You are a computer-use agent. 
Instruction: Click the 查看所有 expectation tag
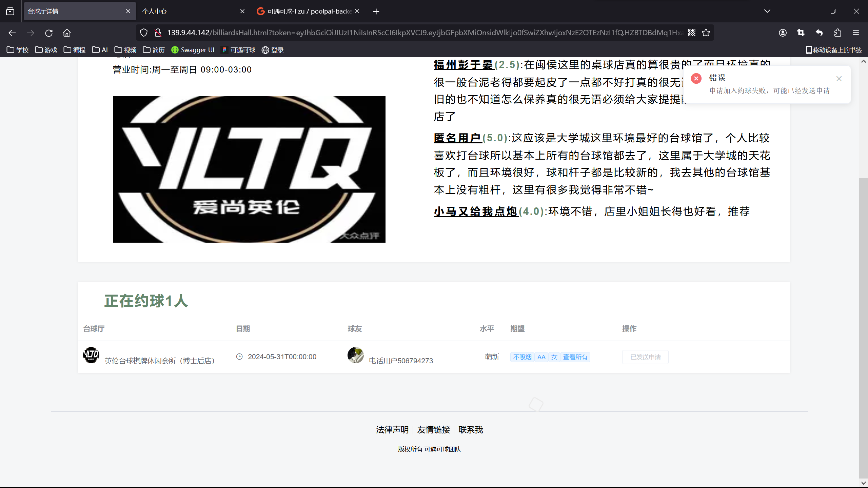point(575,357)
